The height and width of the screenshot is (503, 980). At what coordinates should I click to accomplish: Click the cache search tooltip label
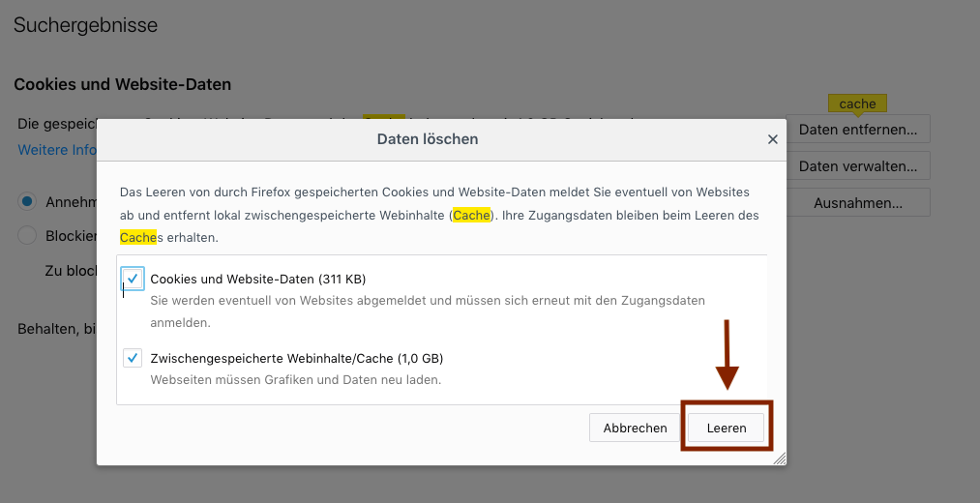tap(857, 104)
